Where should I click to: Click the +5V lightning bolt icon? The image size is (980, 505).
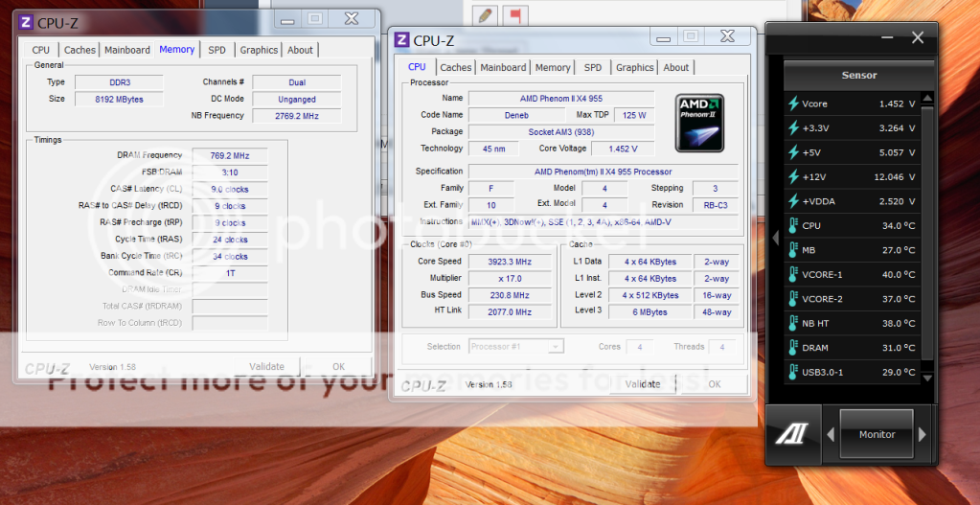click(x=794, y=152)
